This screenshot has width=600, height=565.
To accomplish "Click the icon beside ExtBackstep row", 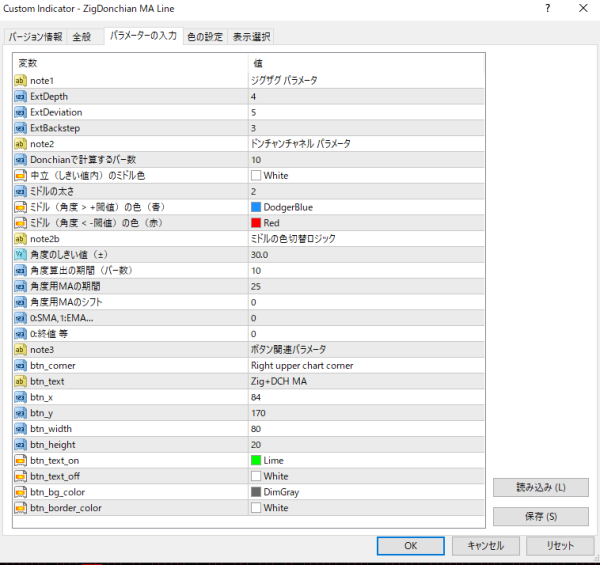I will pyautogui.click(x=21, y=128).
